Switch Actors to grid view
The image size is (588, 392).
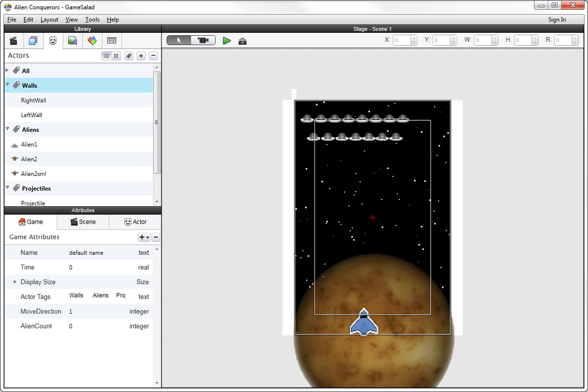pyautogui.click(x=116, y=56)
